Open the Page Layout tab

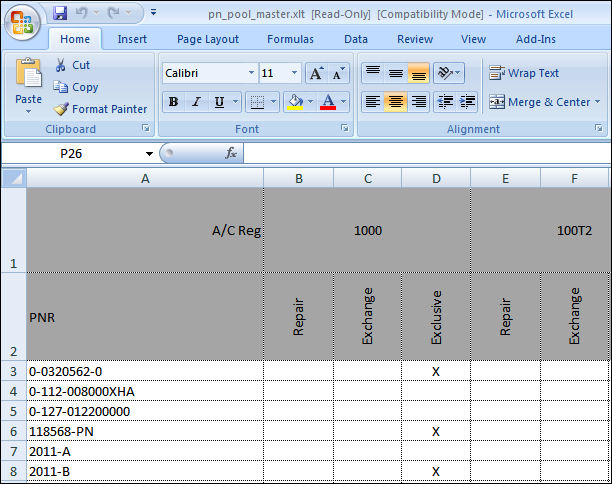[x=208, y=39]
